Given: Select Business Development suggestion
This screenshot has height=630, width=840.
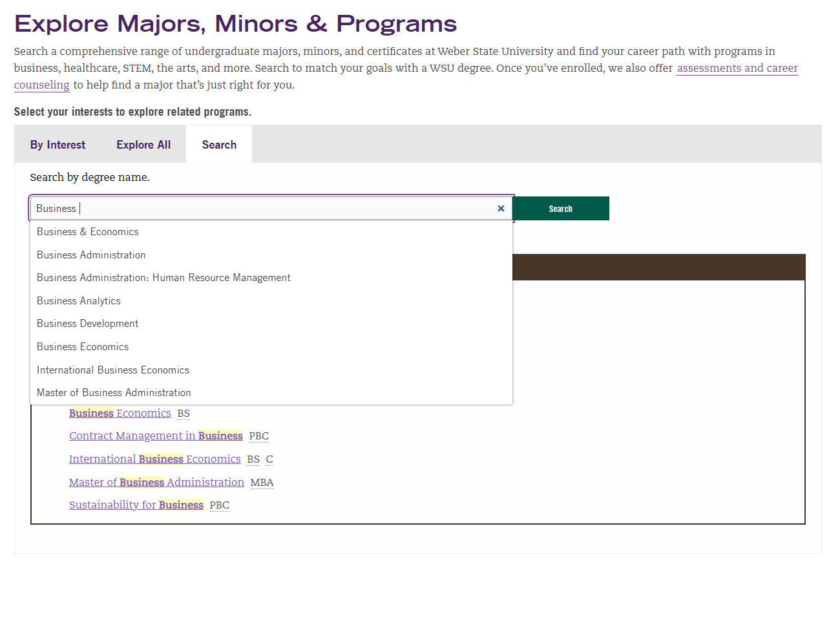Looking at the screenshot, I should click(x=271, y=324).
